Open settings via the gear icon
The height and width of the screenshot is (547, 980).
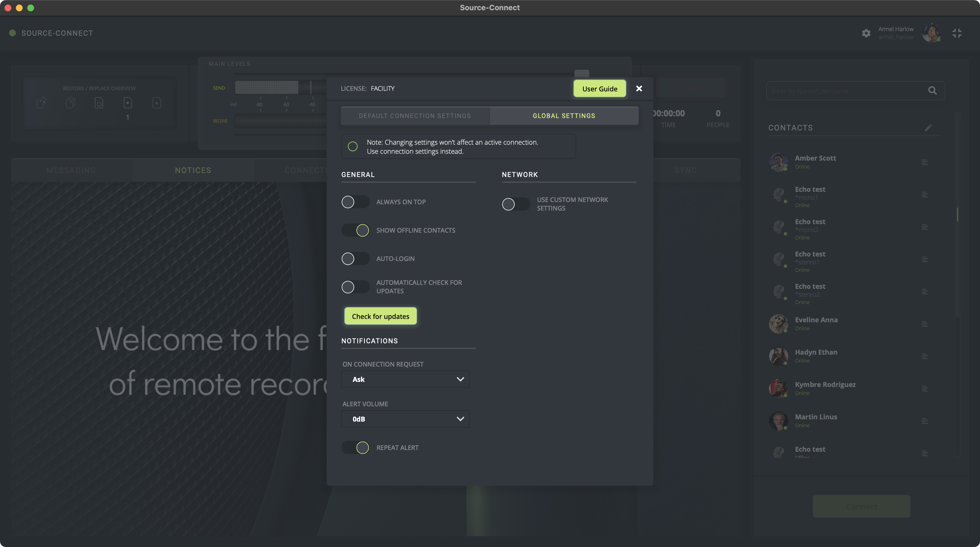pyautogui.click(x=866, y=33)
